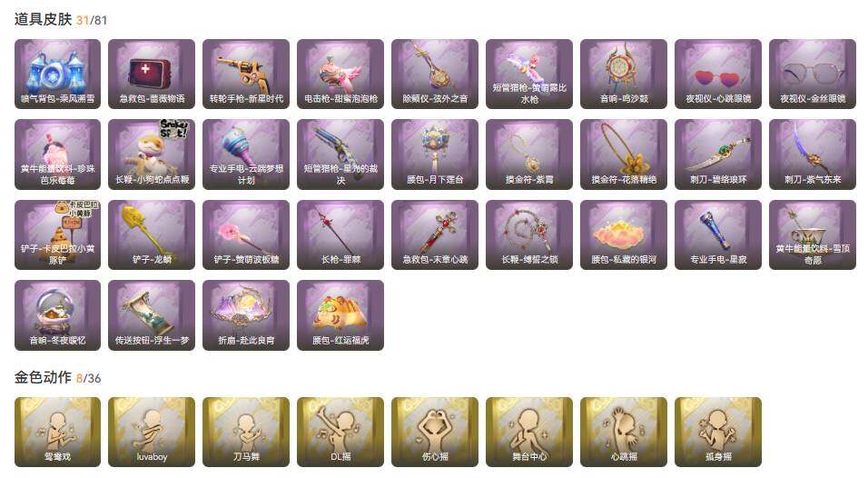Open the 腰包-红运福虎 tiger pouch skin

(340, 315)
